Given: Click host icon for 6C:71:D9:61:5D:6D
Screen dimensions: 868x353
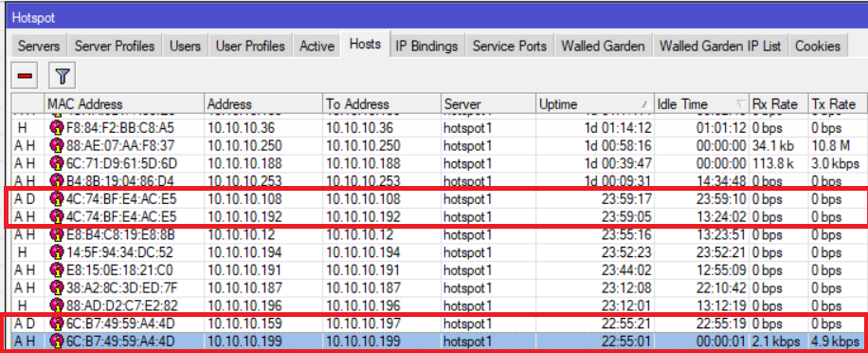Looking at the screenshot, I should [57, 163].
